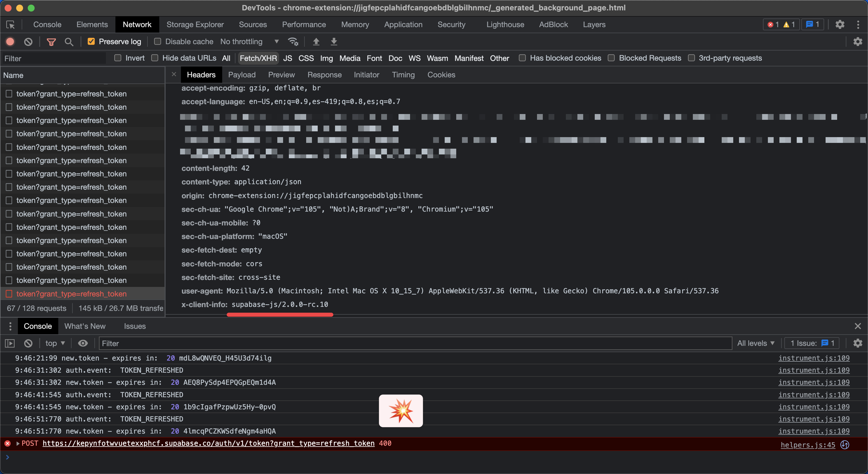The image size is (868, 474).
Task: Uncheck the Preserve log checkbox
Action: [x=91, y=42]
